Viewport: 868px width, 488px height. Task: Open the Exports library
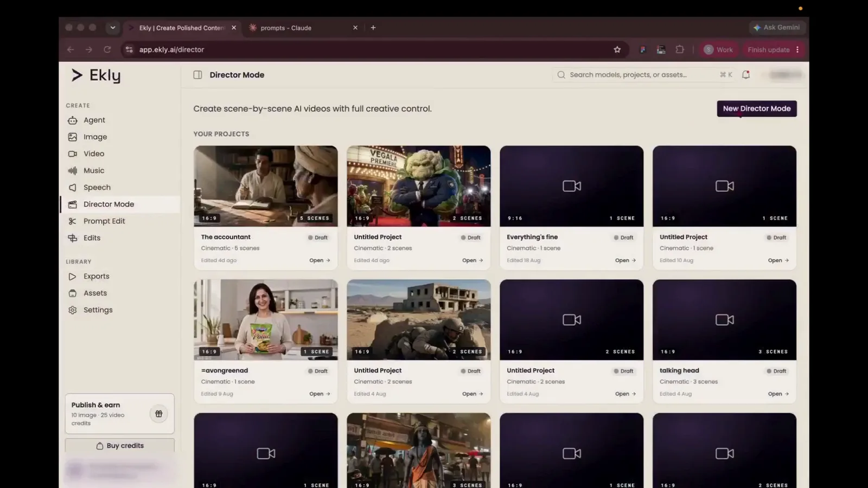[x=96, y=276]
